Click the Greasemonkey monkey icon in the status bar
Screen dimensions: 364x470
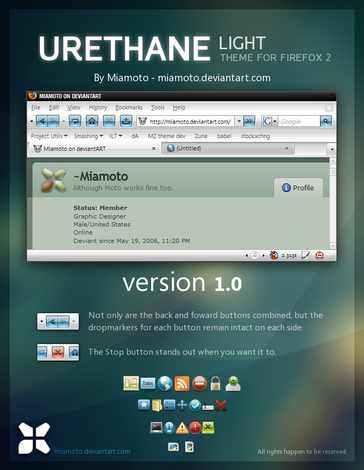tap(319, 256)
